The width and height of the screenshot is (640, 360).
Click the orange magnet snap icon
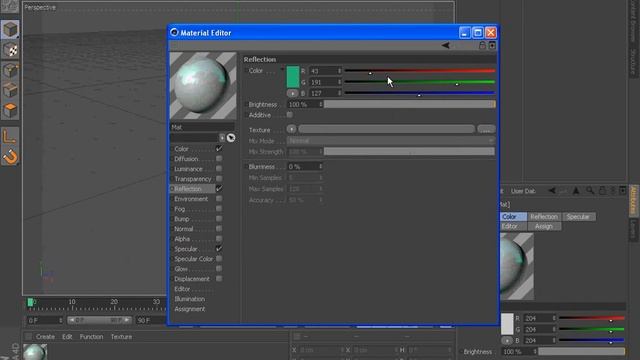pyautogui.click(x=10, y=157)
